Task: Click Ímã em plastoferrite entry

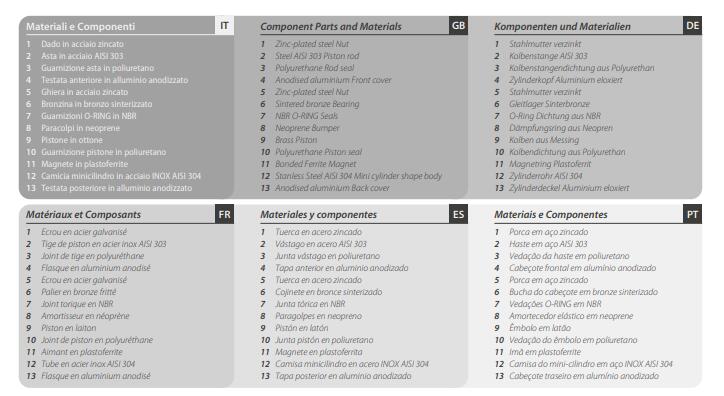Action: tap(538, 352)
